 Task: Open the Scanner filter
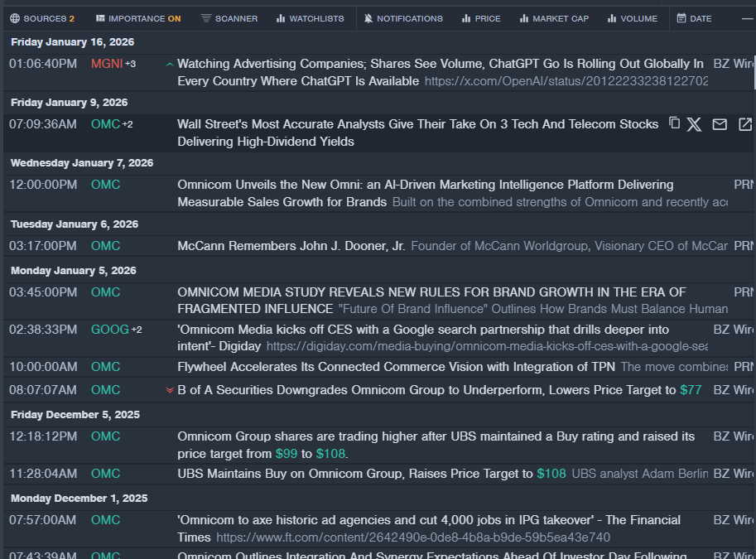229,18
